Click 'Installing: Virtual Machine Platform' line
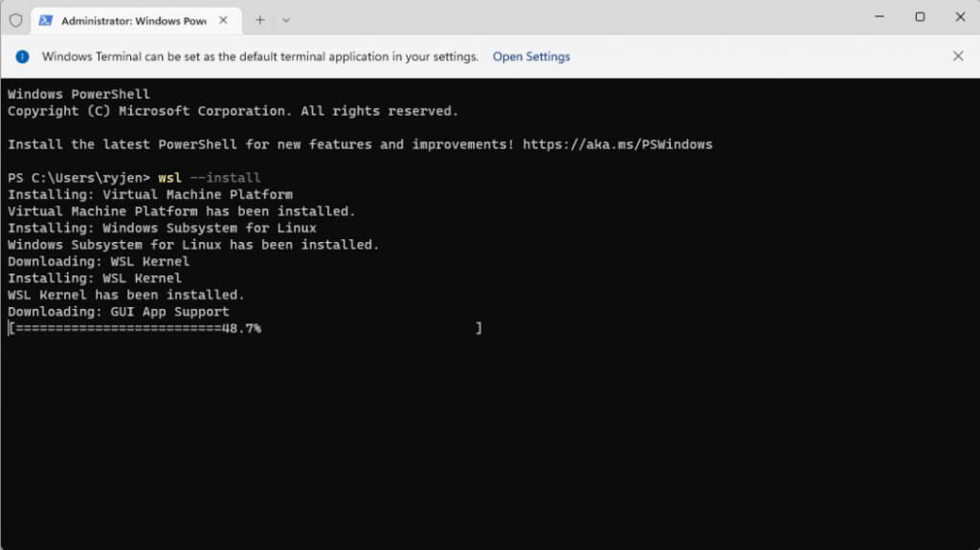 tap(150, 194)
